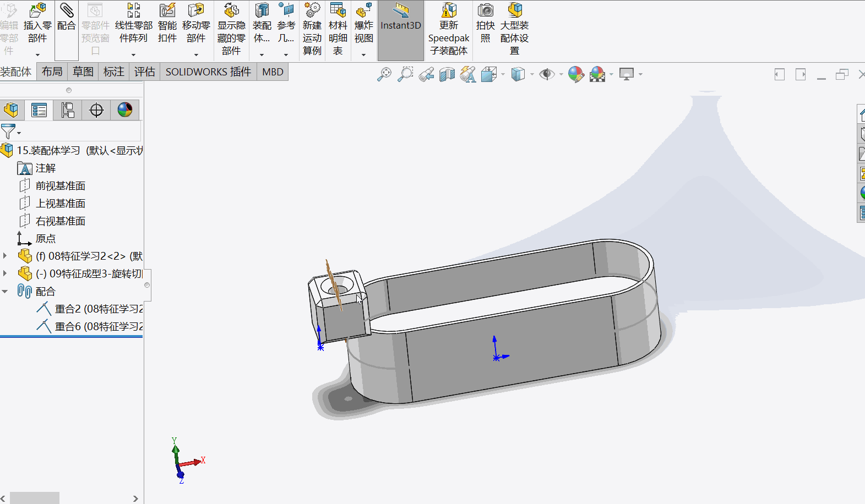
Task: Activate the Section View icon
Action: tap(447, 74)
